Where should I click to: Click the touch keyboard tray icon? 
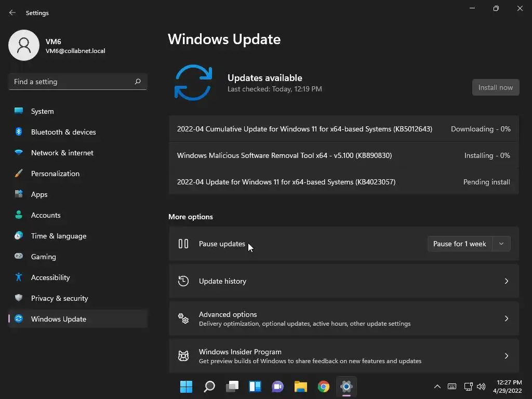pos(452,387)
